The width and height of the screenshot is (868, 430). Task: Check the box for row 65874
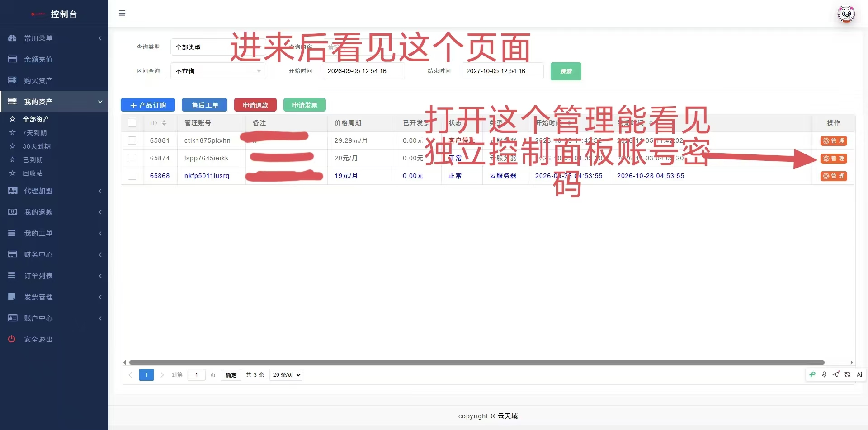pos(132,158)
